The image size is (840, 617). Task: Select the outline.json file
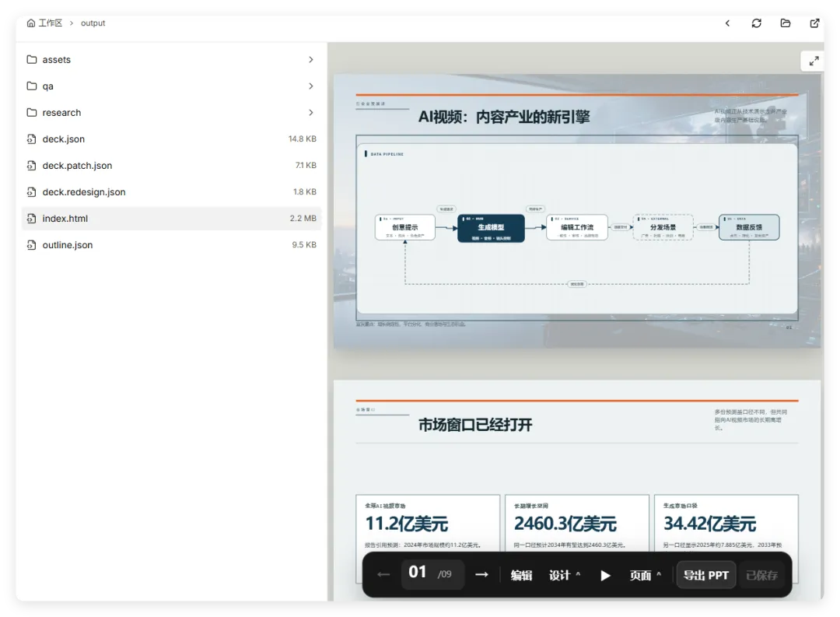tap(171, 244)
